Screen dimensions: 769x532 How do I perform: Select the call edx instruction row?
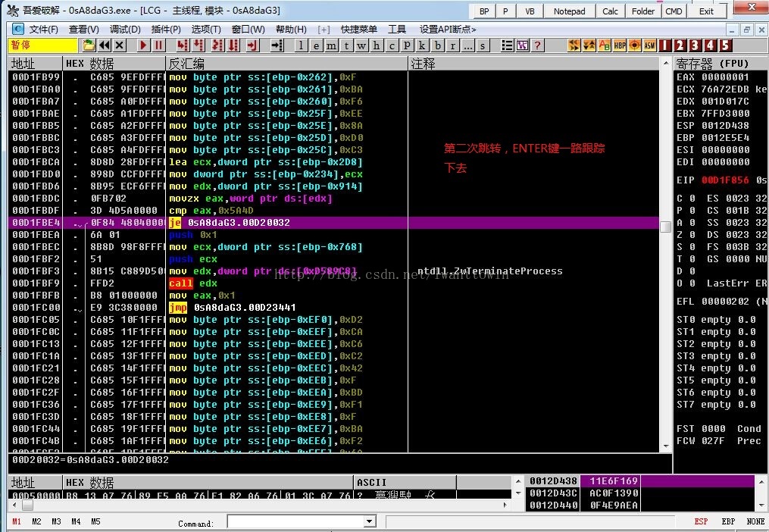point(333,283)
